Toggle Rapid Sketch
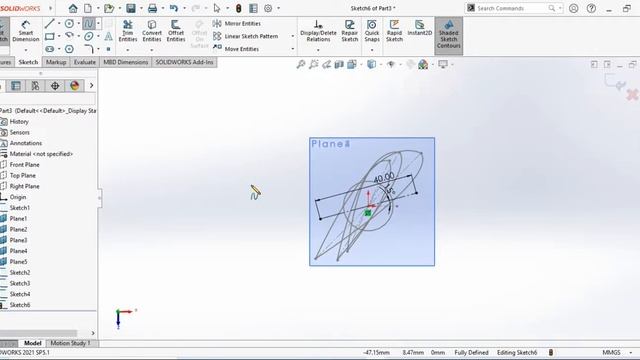 (x=394, y=31)
